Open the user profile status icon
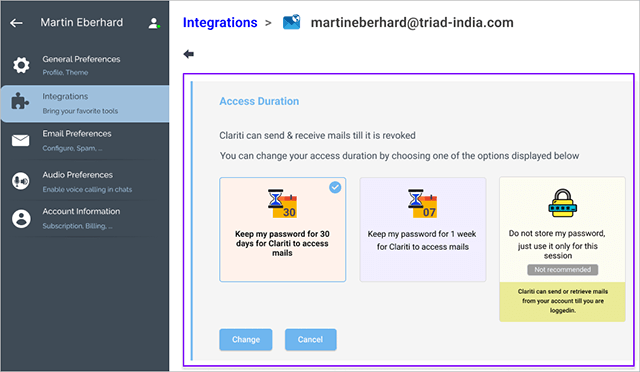The image size is (640, 372). [154, 23]
